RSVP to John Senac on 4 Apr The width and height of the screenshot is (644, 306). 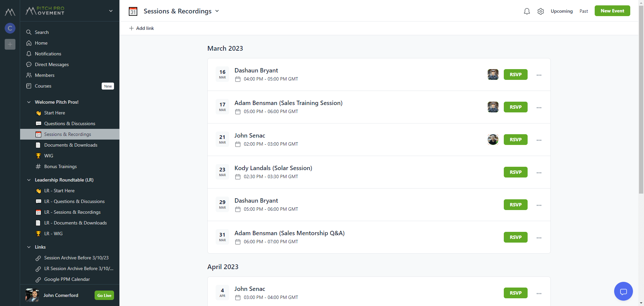(516, 293)
